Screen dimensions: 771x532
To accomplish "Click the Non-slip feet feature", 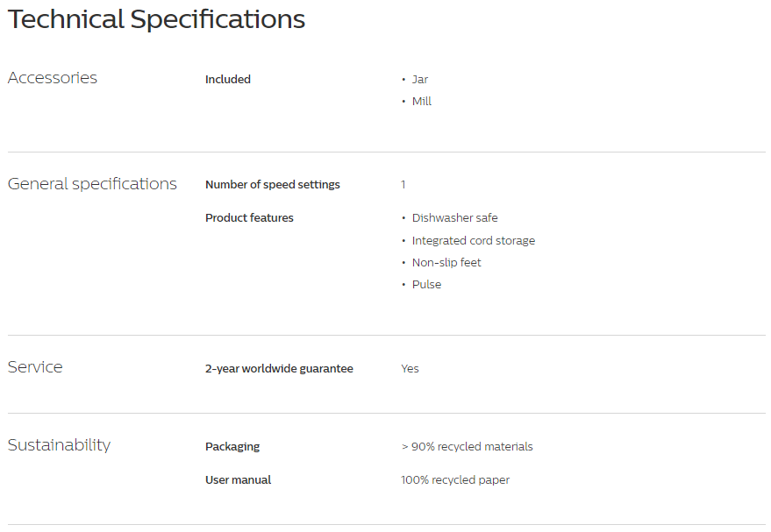I will (x=446, y=262).
